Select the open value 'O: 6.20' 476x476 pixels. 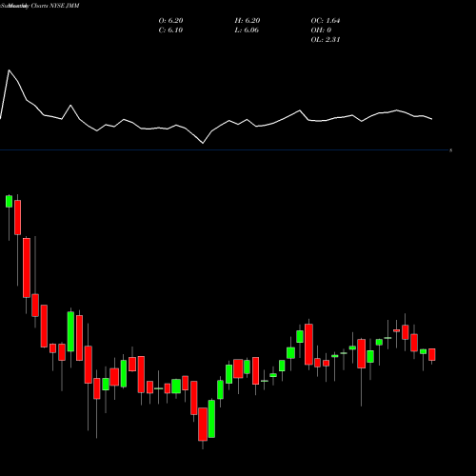coord(170,20)
